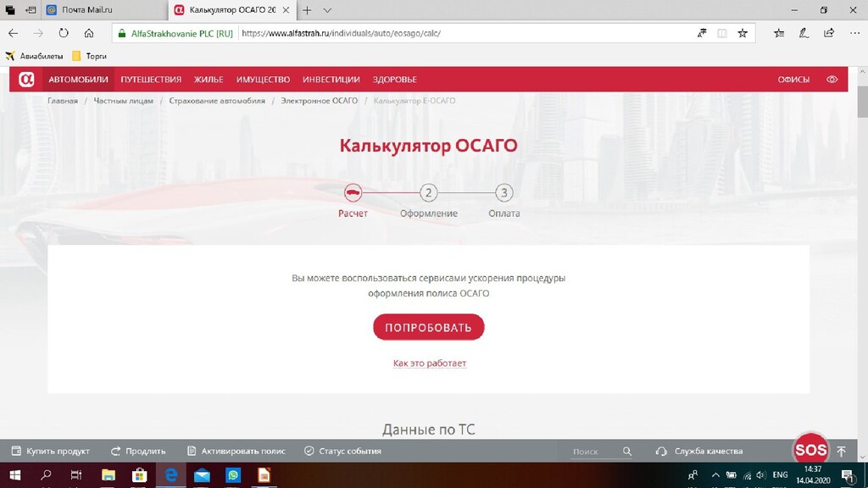The height and width of the screenshot is (488, 868).
Task: Click the volume speaker tray icon
Action: 761,475
